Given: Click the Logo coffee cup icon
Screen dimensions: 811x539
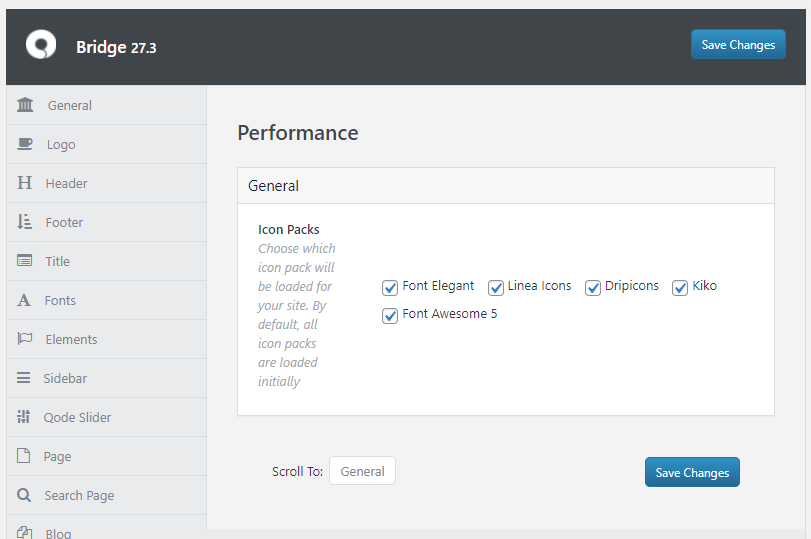Looking at the screenshot, I should (x=25, y=144).
